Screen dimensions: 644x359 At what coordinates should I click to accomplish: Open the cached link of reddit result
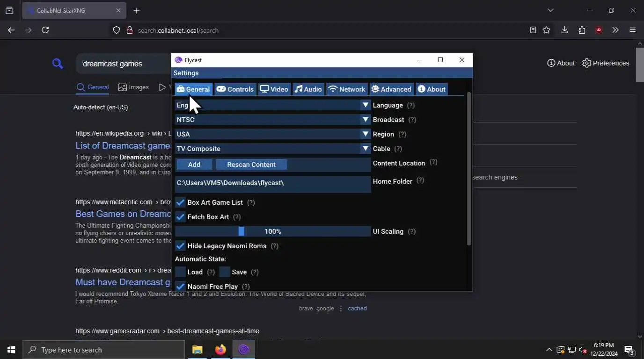(x=357, y=309)
